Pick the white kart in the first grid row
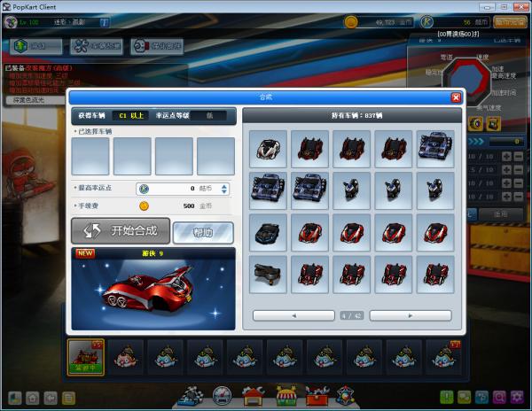 268,149
